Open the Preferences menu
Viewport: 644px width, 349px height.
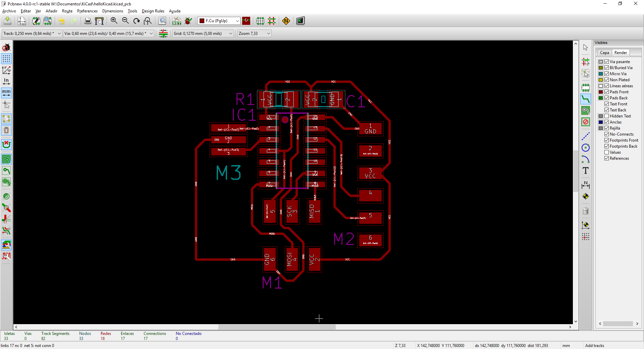[87, 11]
